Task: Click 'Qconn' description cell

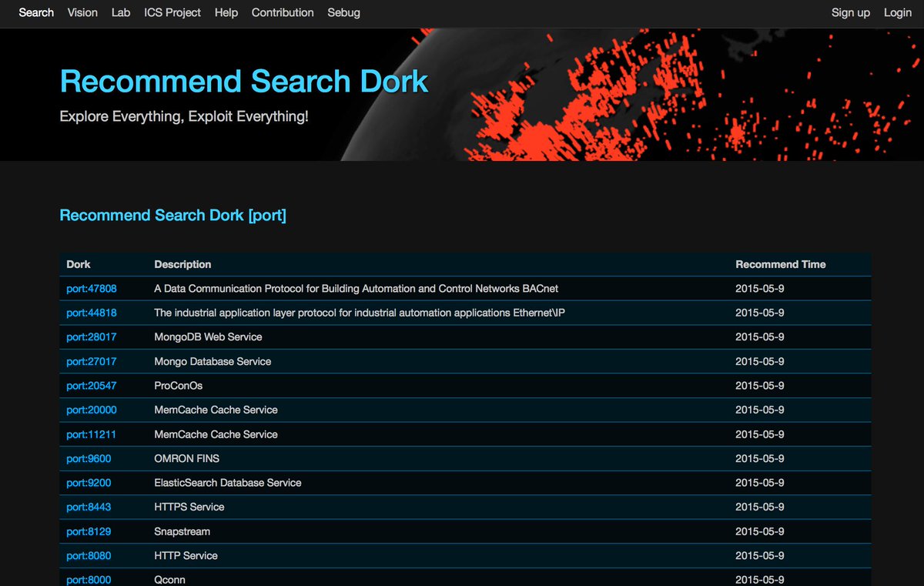Action: pos(170,580)
